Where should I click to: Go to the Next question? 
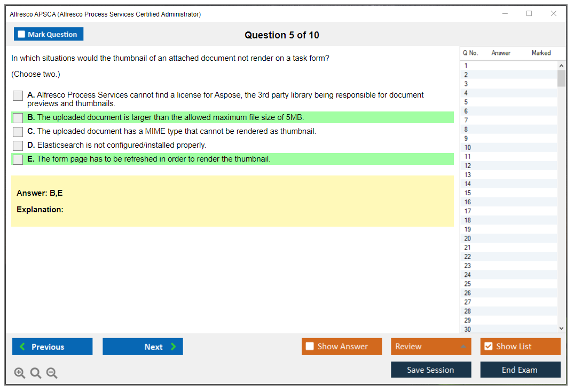pyautogui.click(x=143, y=347)
